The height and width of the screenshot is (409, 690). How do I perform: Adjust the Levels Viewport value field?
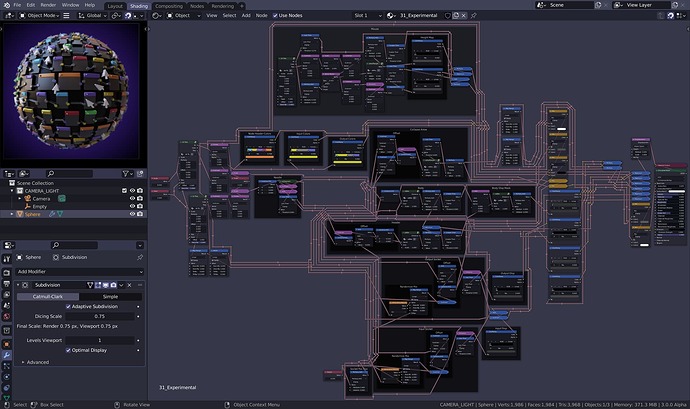(x=100, y=340)
